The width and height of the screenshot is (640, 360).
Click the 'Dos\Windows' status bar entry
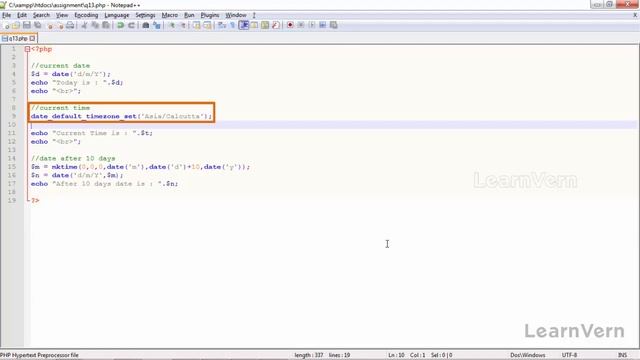[527, 355]
